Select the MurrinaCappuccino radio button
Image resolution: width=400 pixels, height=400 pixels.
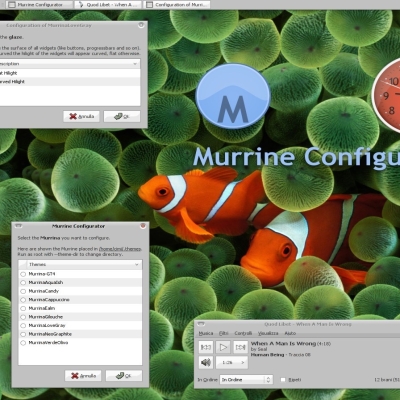23,300
